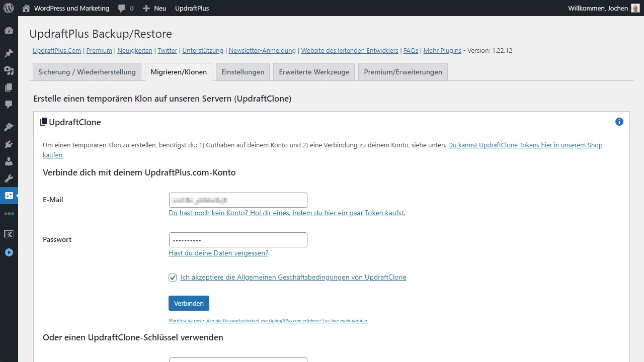This screenshot has width=644, height=362.
Task: Click the three colored dots sidebar icon
Action: tap(9, 214)
